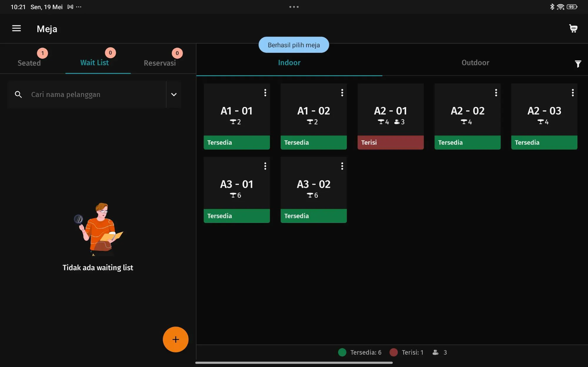Click the Wait List count badge showing 0
Viewport: 588px width, 367px height.
tap(110, 53)
